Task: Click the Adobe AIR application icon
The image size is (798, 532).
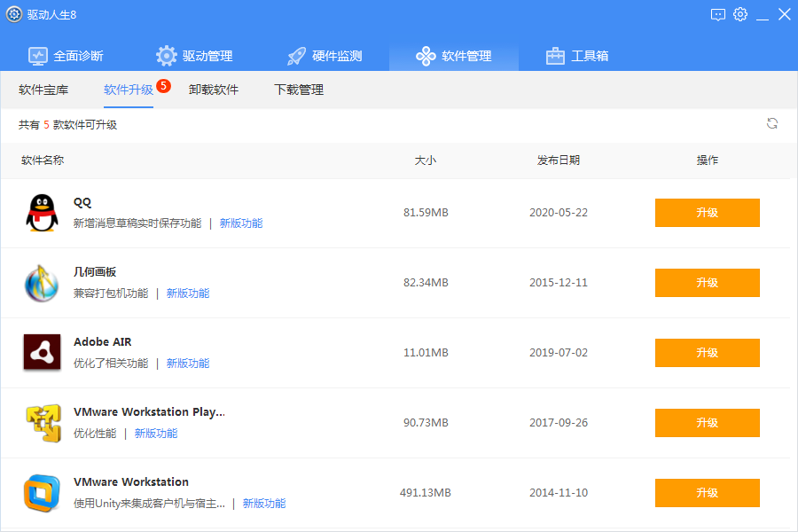Action: coord(41,352)
